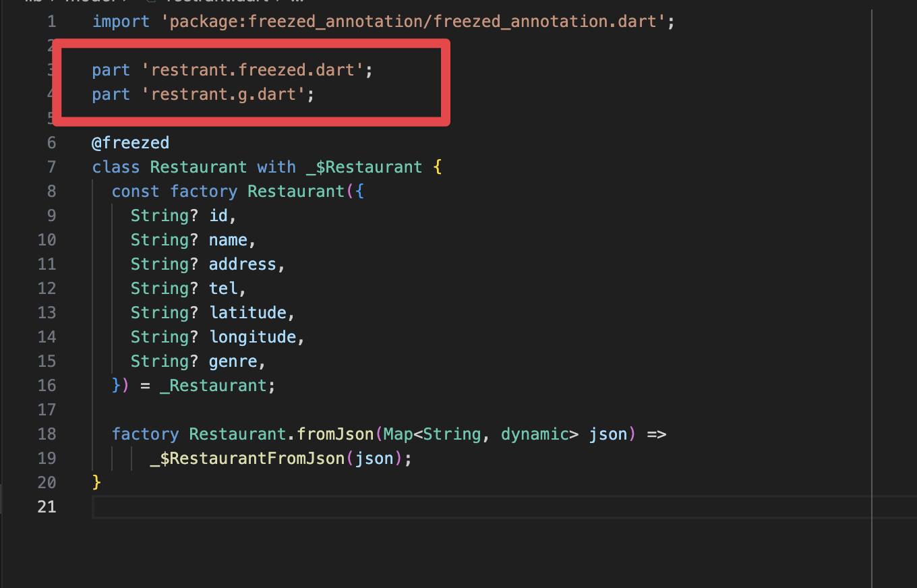Click the Restaurant constructor name on line 8

click(x=296, y=192)
